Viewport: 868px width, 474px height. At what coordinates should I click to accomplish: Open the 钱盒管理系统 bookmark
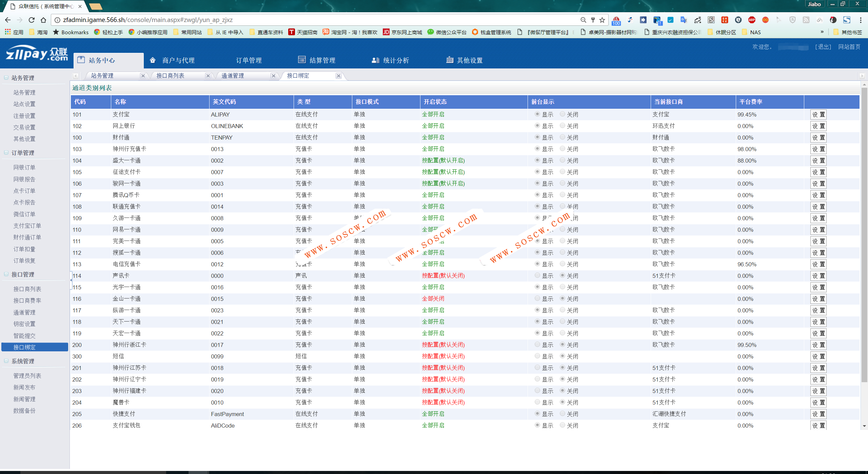point(491,32)
